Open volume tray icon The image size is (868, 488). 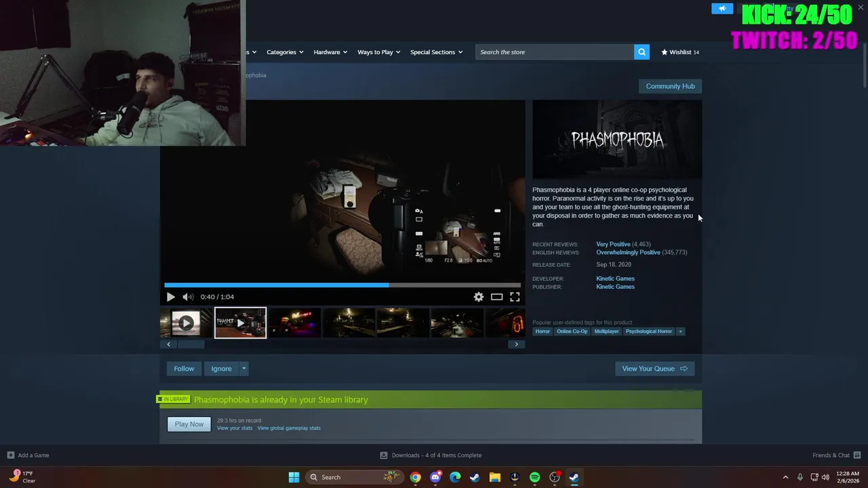pyautogui.click(x=825, y=477)
